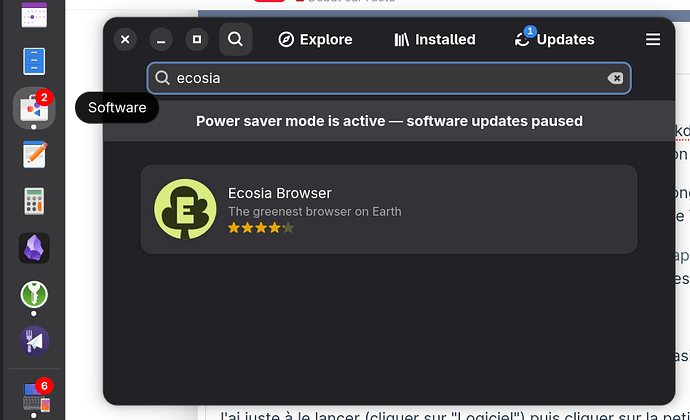Viewport: 690px width, 420px height.
Task: Click the Ecosia Browser tree logo
Action: (185, 209)
